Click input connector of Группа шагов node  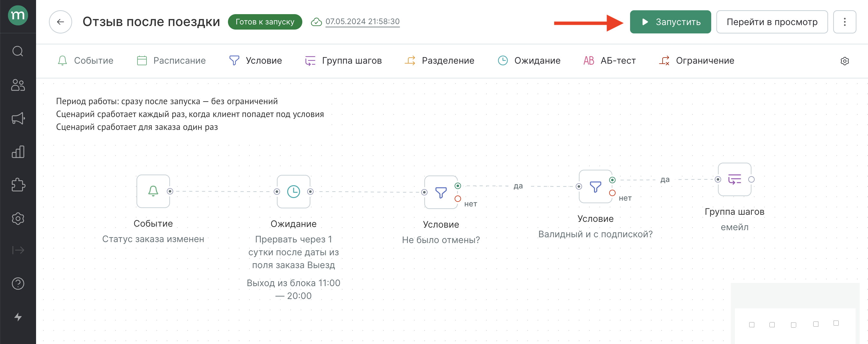tap(718, 179)
